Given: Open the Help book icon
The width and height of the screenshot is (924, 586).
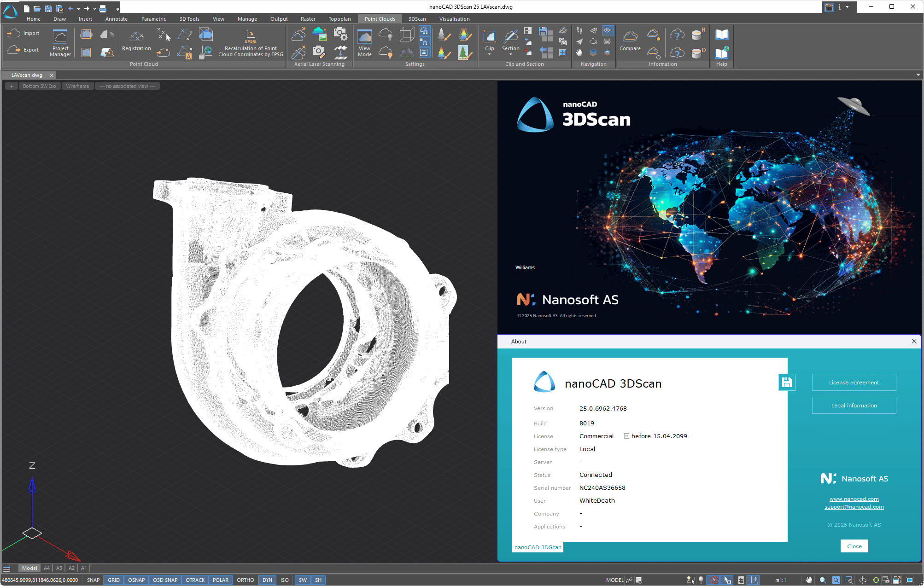Looking at the screenshot, I should pyautogui.click(x=721, y=35).
